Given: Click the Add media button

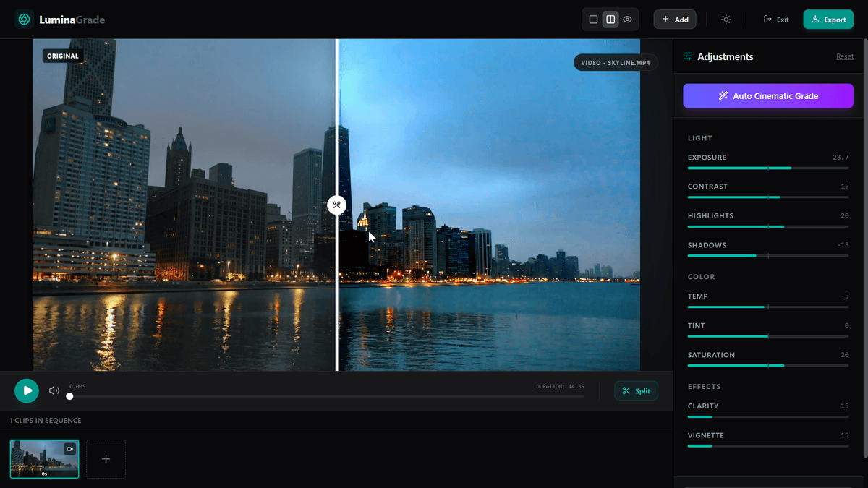Looking at the screenshot, I should [x=675, y=20].
